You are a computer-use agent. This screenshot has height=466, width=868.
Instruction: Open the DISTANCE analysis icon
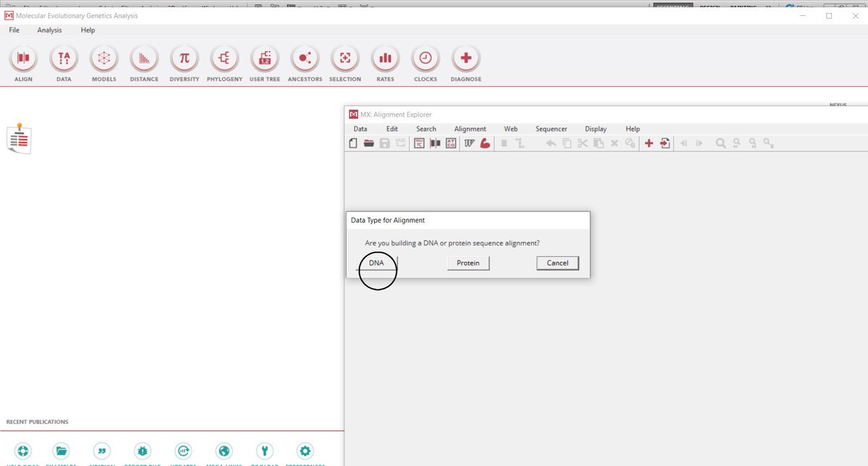tap(144, 59)
